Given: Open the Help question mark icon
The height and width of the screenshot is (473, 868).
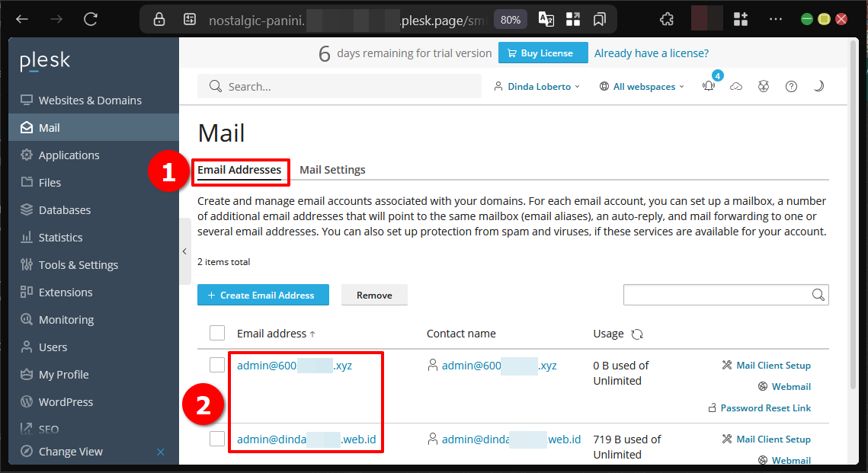Looking at the screenshot, I should point(791,86).
